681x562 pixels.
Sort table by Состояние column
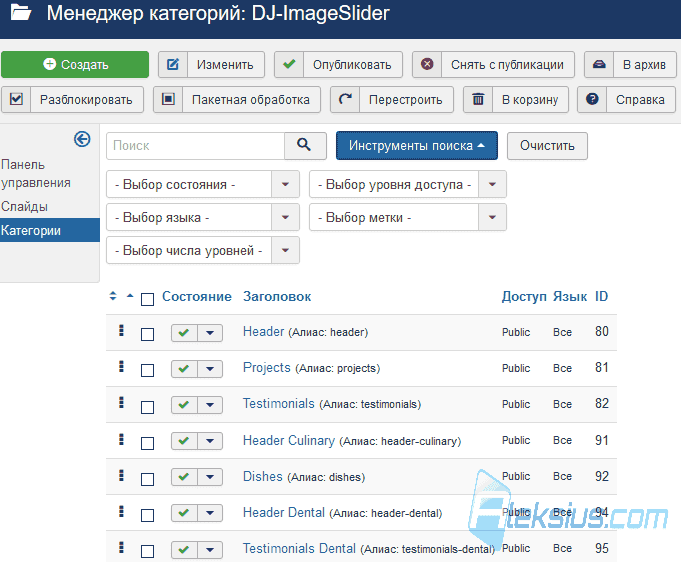[197, 297]
